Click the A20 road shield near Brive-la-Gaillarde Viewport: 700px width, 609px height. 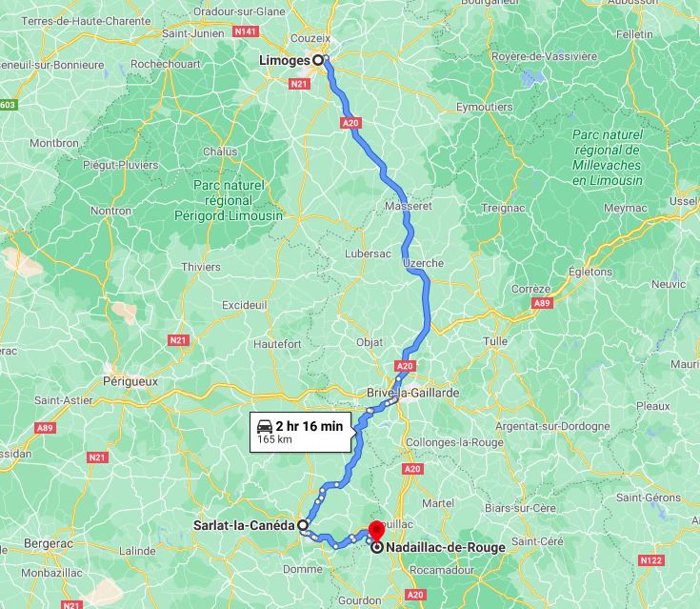tap(405, 366)
